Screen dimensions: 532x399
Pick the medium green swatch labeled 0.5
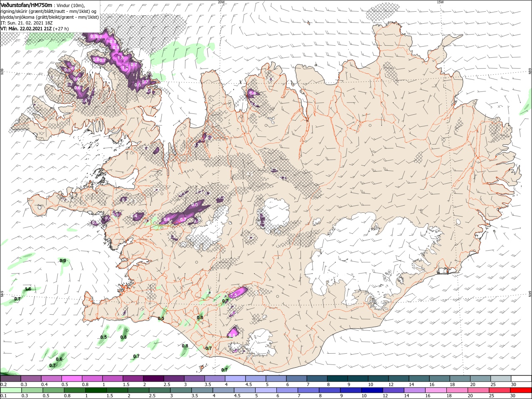[53, 390]
